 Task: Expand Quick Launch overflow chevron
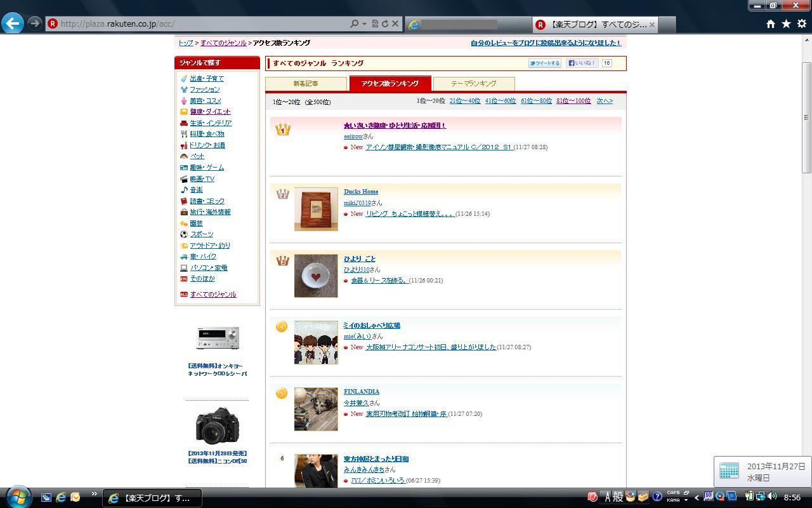click(x=94, y=494)
